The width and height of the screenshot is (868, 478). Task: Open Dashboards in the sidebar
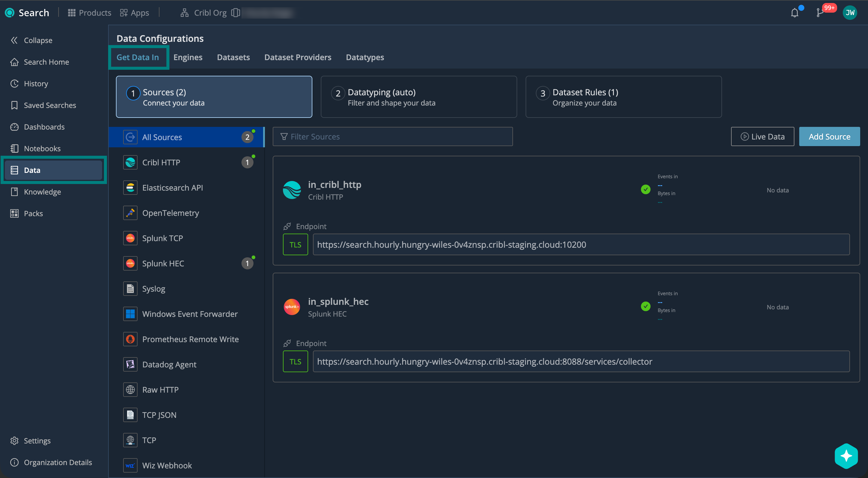pos(38,127)
